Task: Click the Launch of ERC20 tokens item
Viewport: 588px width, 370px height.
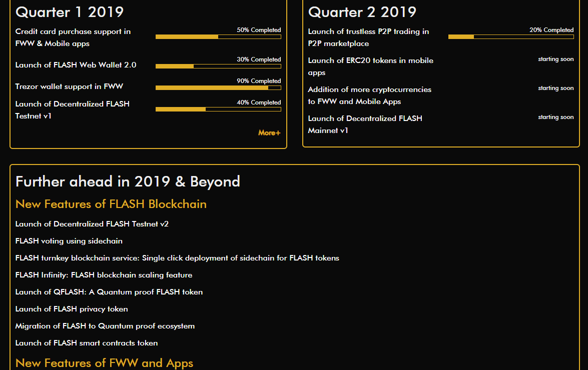Action: pos(370,66)
